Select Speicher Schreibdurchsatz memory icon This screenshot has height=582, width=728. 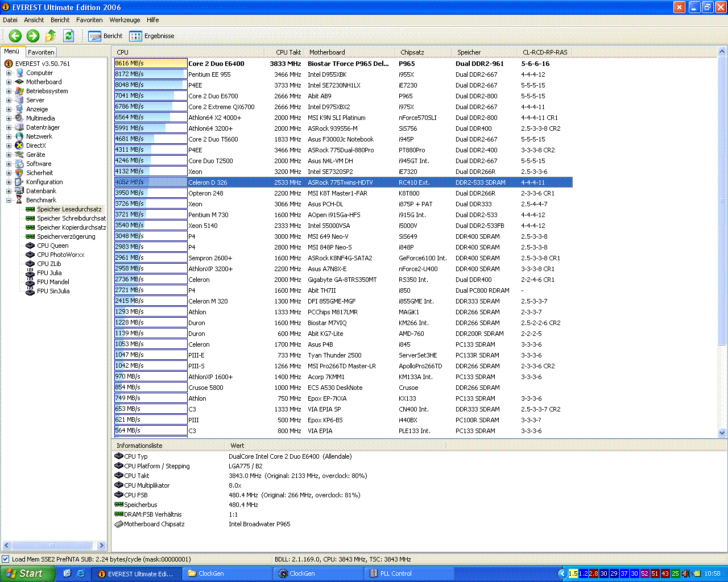[x=30, y=218]
